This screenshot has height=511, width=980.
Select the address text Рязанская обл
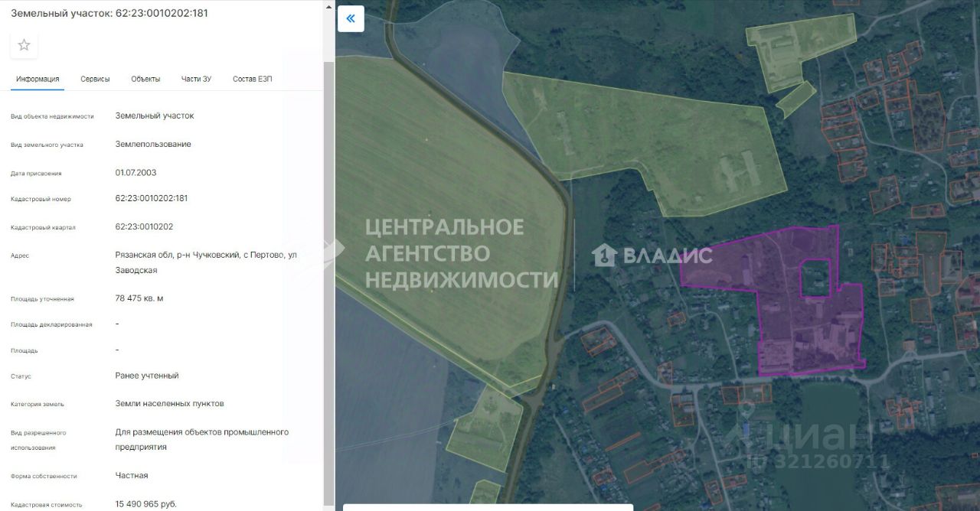141,255
